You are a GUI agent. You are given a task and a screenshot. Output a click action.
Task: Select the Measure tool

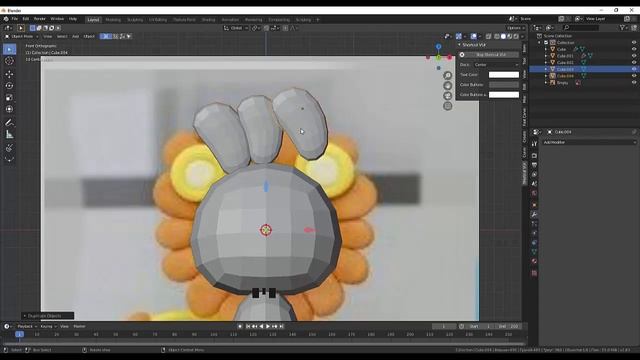pos(9,134)
